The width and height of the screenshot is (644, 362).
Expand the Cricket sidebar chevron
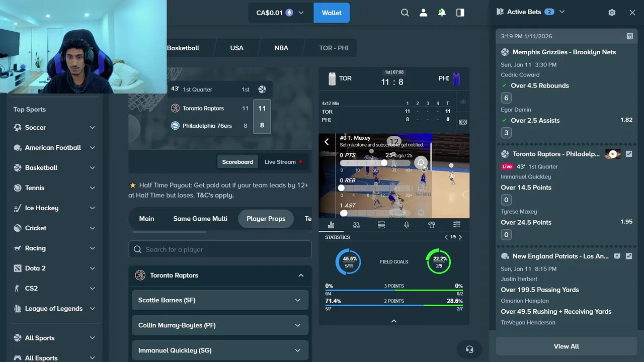92,228
